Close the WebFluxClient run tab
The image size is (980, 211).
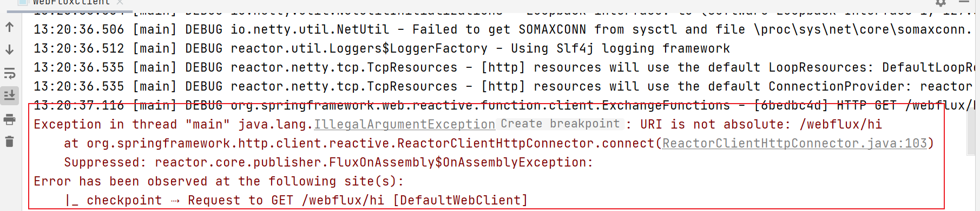(120, 2)
